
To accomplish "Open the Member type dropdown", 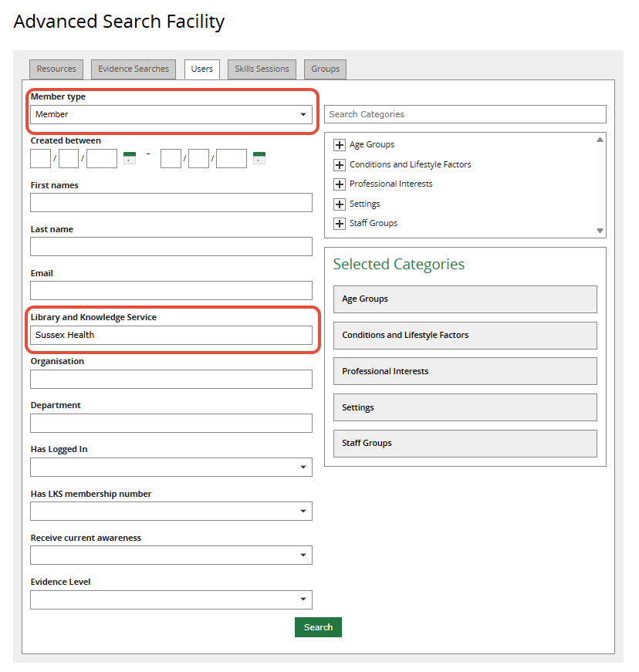I will [171, 114].
